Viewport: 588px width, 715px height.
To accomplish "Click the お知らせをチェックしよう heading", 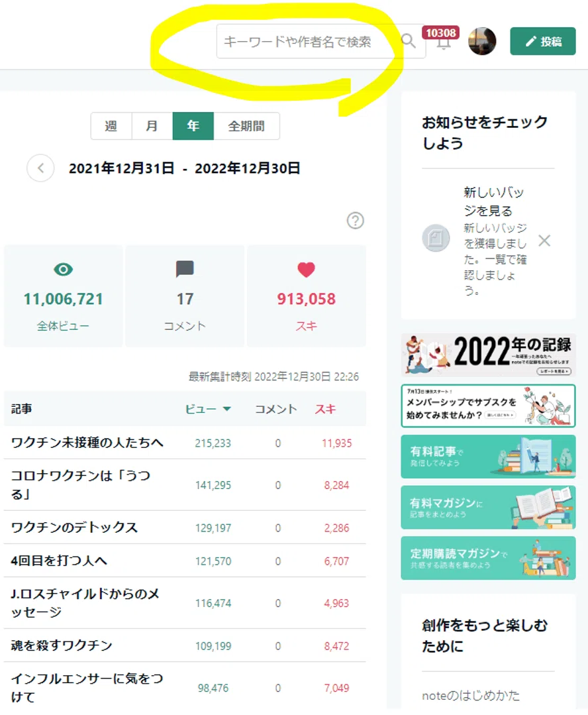I will (x=485, y=133).
